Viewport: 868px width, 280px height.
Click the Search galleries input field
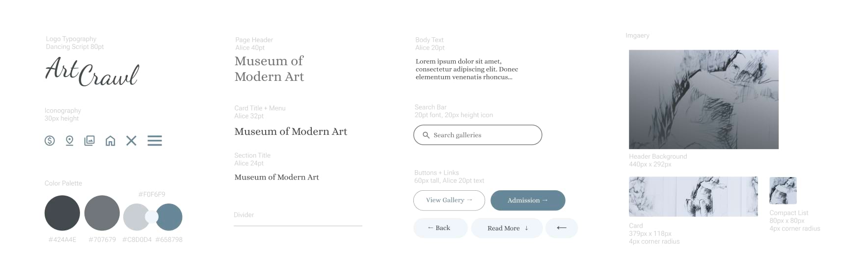point(484,135)
